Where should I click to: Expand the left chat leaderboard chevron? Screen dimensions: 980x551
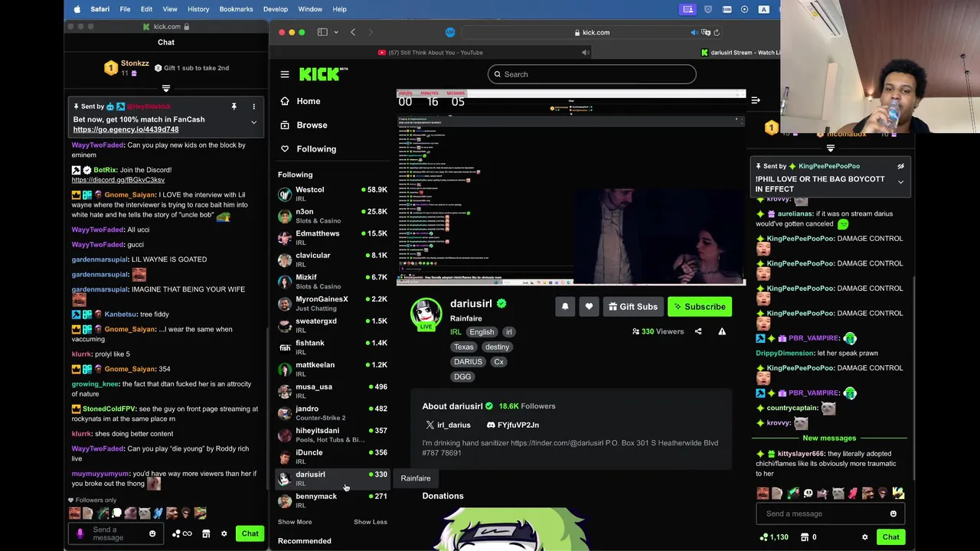(x=166, y=89)
